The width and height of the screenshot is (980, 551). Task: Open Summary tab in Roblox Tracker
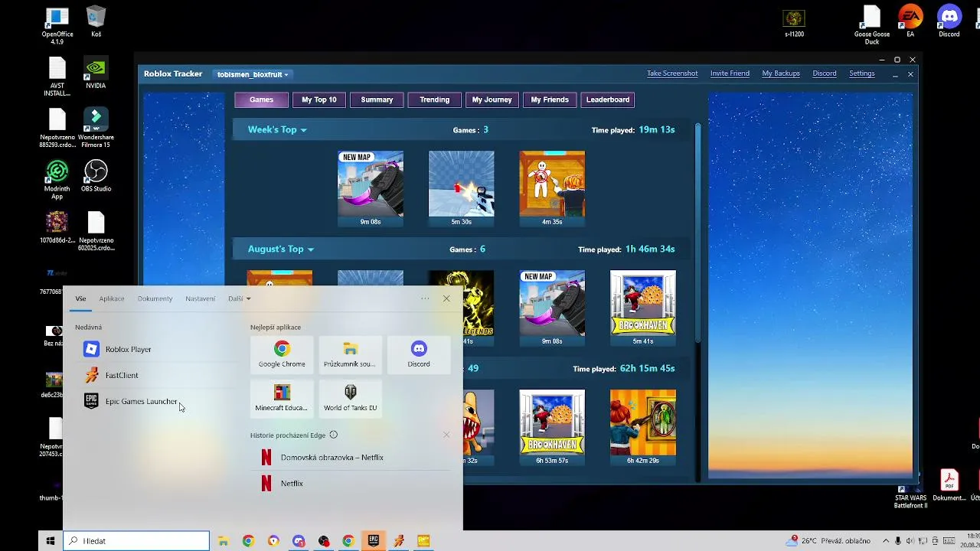(x=377, y=99)
